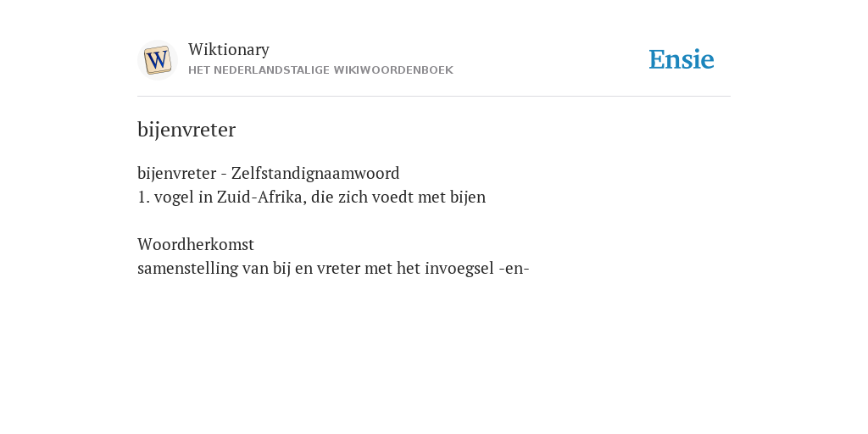Open the Ensie logo link
Screen dimensions: 868x434
[x=682, y=59]
